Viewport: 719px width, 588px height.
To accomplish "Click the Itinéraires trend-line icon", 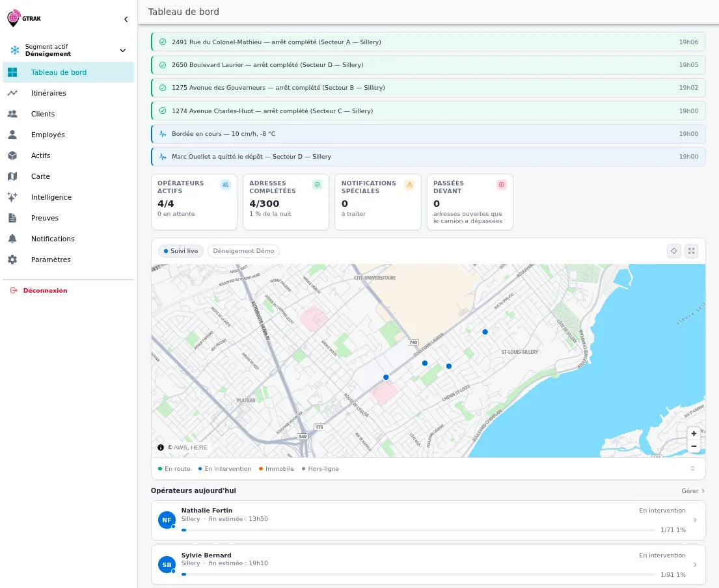I will 12,93.
